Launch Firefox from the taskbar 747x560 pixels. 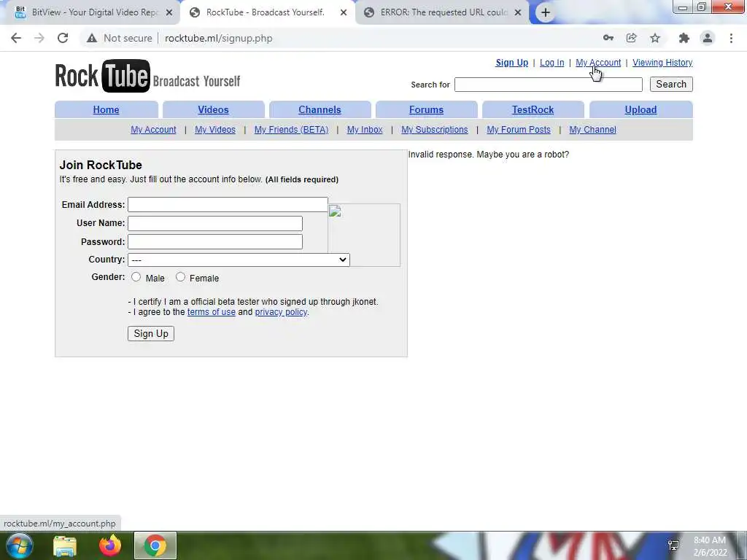tap(110, 545)
